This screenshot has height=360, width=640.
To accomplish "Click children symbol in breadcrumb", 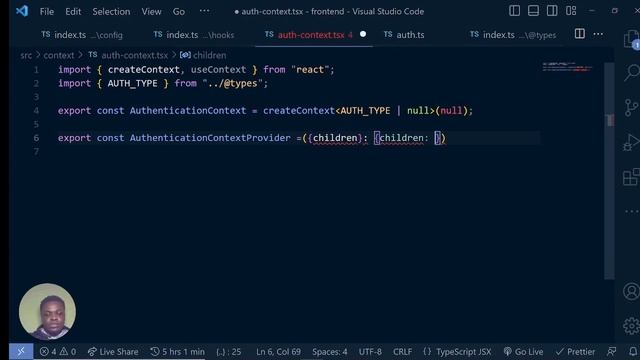I will pos(203,55).
